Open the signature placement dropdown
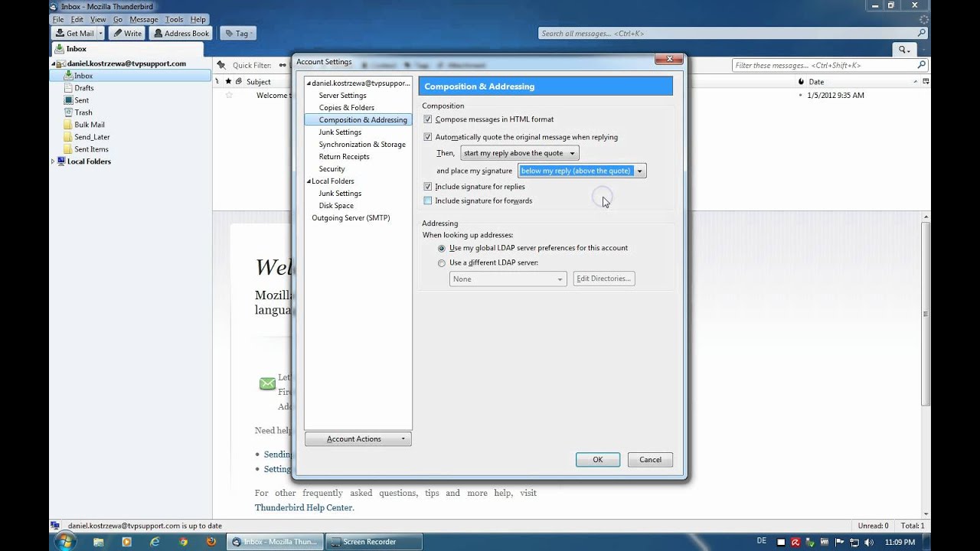 (582, 171)
